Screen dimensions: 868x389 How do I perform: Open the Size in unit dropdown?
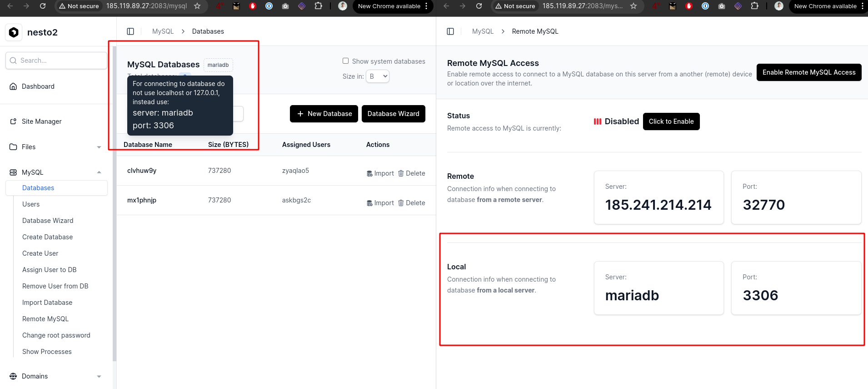pos(378,76)
